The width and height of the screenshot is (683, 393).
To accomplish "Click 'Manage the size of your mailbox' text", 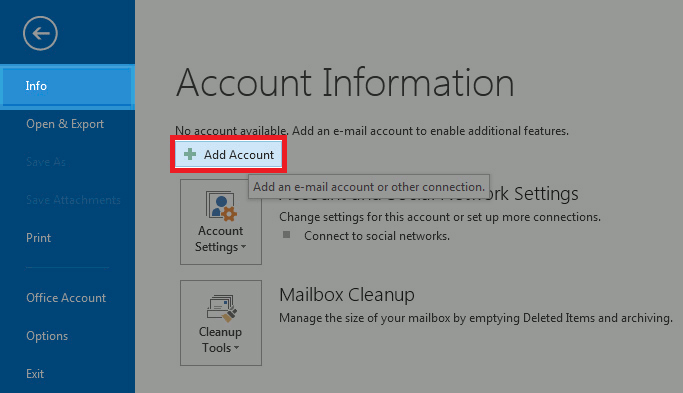I will [476, 318].
